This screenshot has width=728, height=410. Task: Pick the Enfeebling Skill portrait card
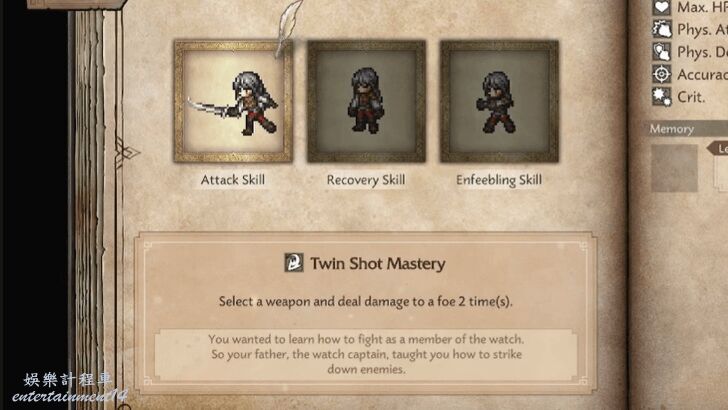click(x=499, y=101)
